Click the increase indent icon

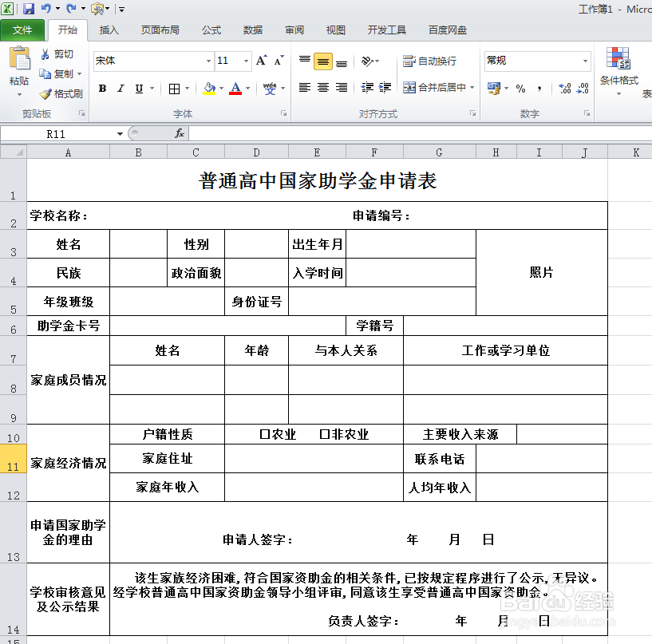[x=385, y=87]
